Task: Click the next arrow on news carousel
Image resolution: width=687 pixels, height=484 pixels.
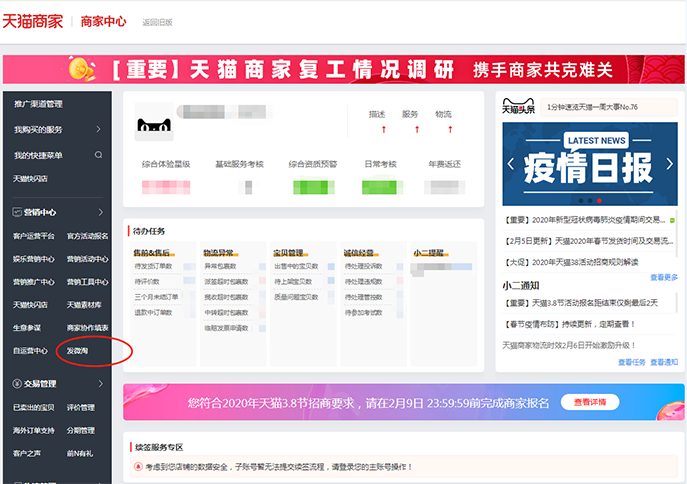Action: (x=669, y=164)
